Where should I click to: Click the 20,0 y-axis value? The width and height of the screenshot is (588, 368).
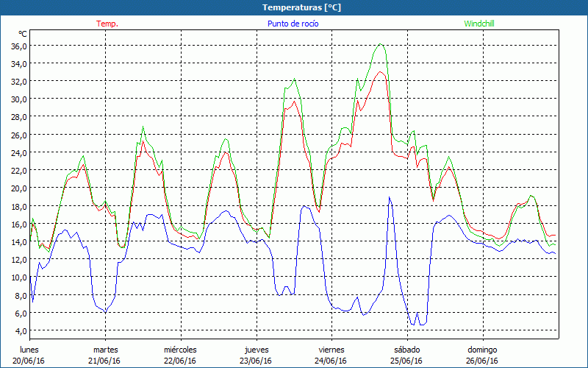pyautogui.click(x=19, y=188)
